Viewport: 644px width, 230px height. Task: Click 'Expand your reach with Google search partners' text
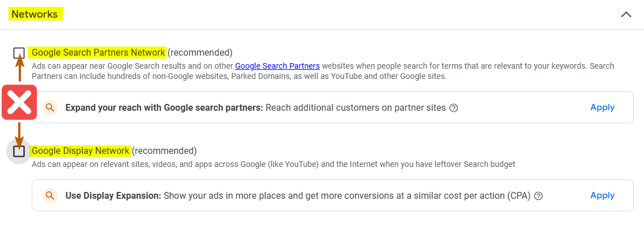point(164,107)
